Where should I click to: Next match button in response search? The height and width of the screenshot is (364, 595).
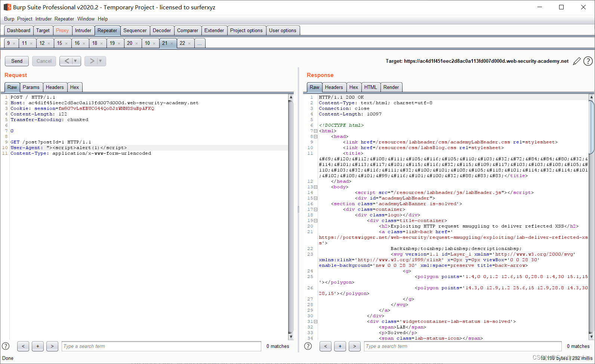(355, 346)
